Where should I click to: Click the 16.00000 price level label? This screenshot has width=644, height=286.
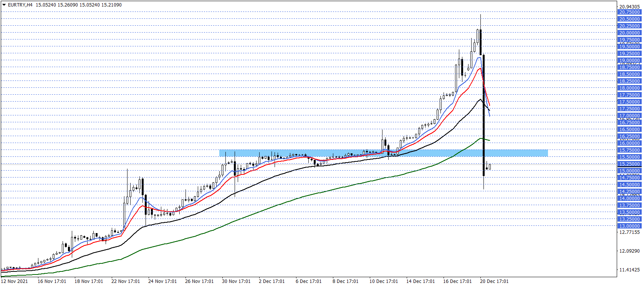click(629, 143)
